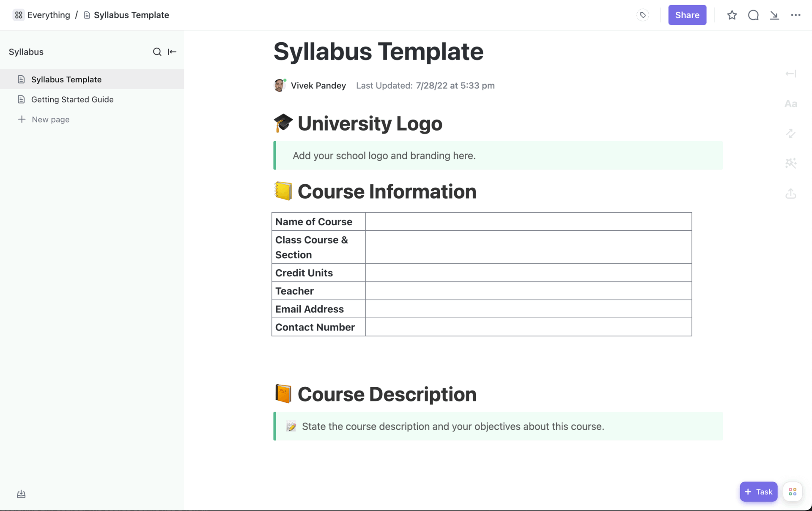The height and width of the screenshot is (511, 812).
Task: Click the import icon at bottom left
Action: click(21, 493)
